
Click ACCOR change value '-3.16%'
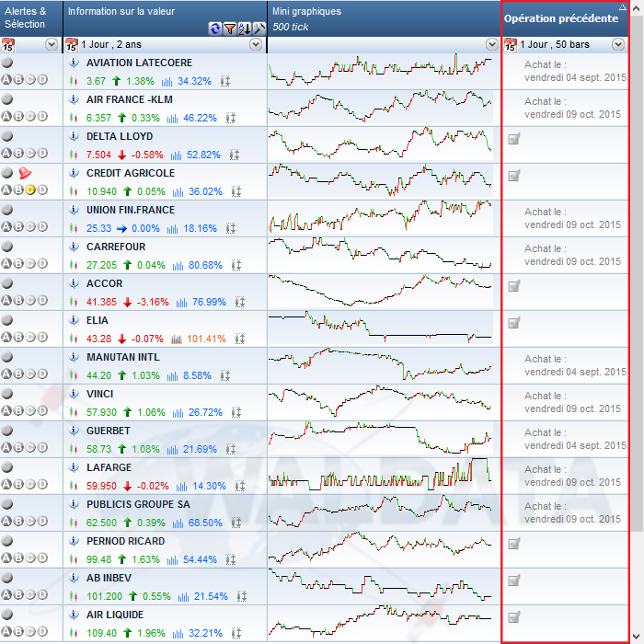(153, 303)
